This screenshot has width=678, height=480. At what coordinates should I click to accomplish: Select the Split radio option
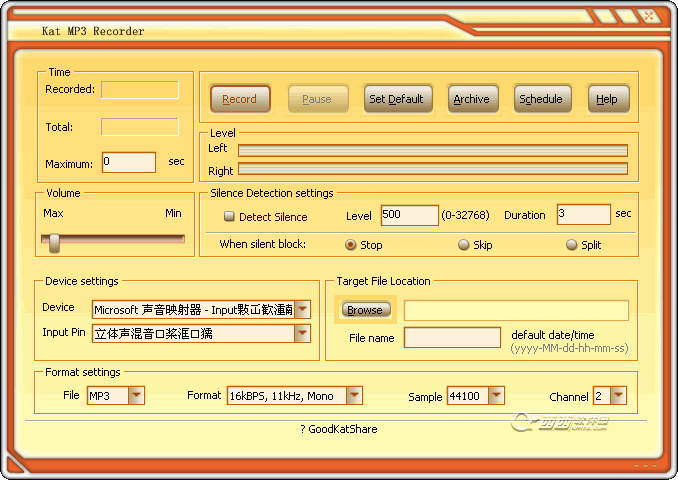[x=572, y=244]
